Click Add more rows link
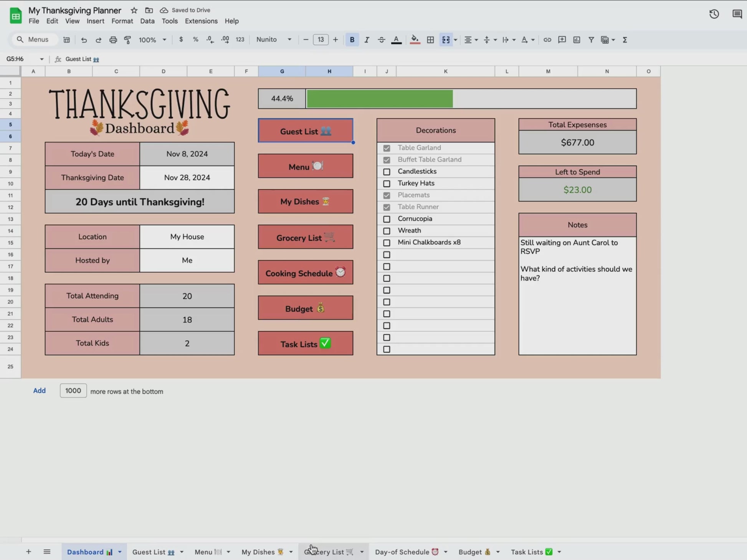The height and width of the screenshot is (560, 747). (x=39, y=390)
